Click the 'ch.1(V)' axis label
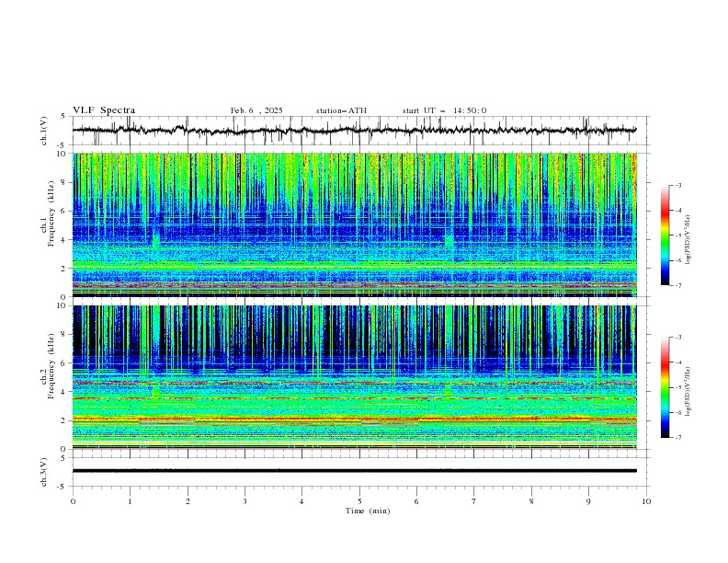The image size is (728, 563). (44, 131)
